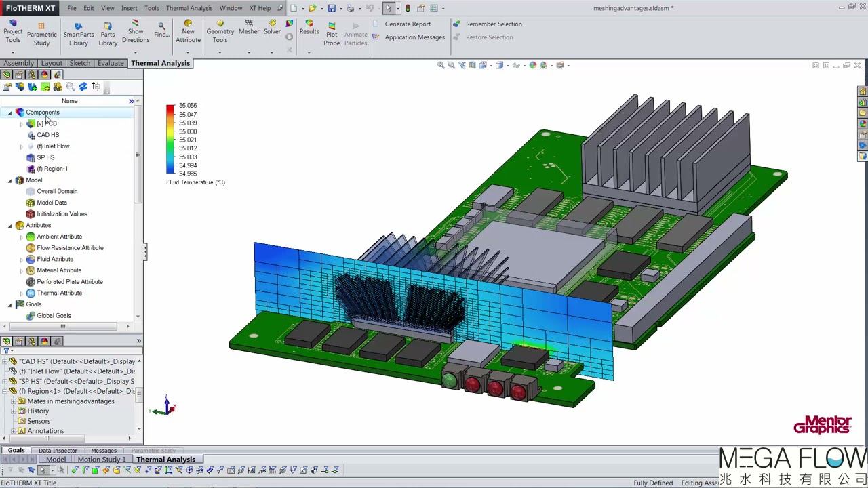Expand the Inlet Flow node
Viewport: 868px width, 488px height.
click(21, 146)
